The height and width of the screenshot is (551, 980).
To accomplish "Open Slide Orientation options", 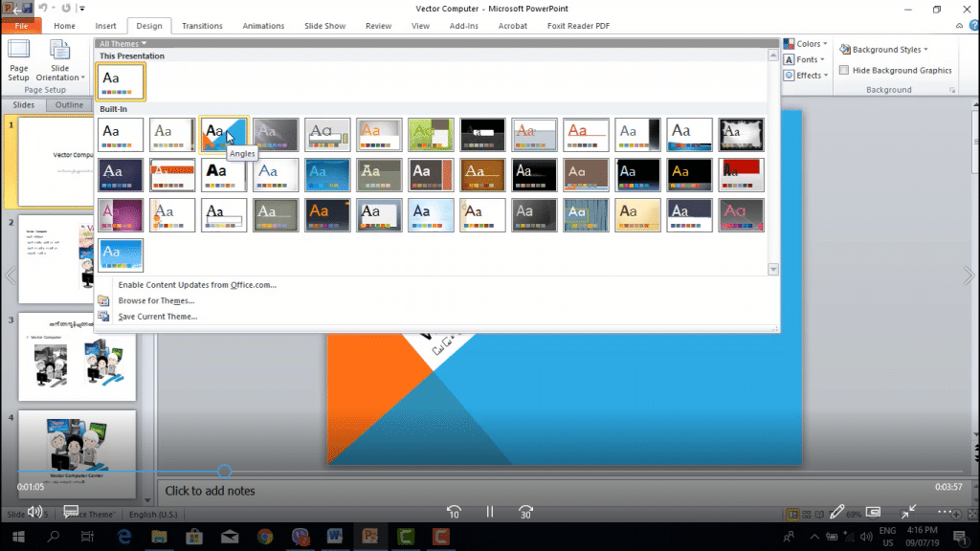I will coord(60,59).
